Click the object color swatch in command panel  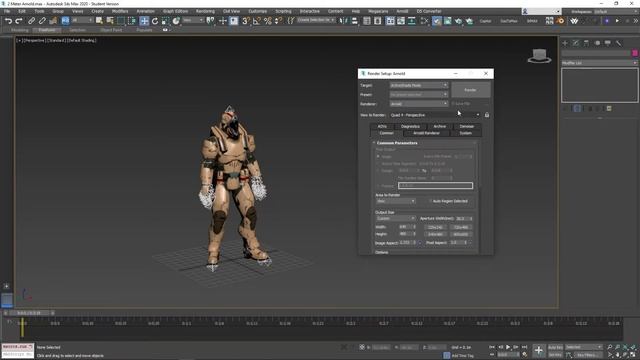pos(635,53)
